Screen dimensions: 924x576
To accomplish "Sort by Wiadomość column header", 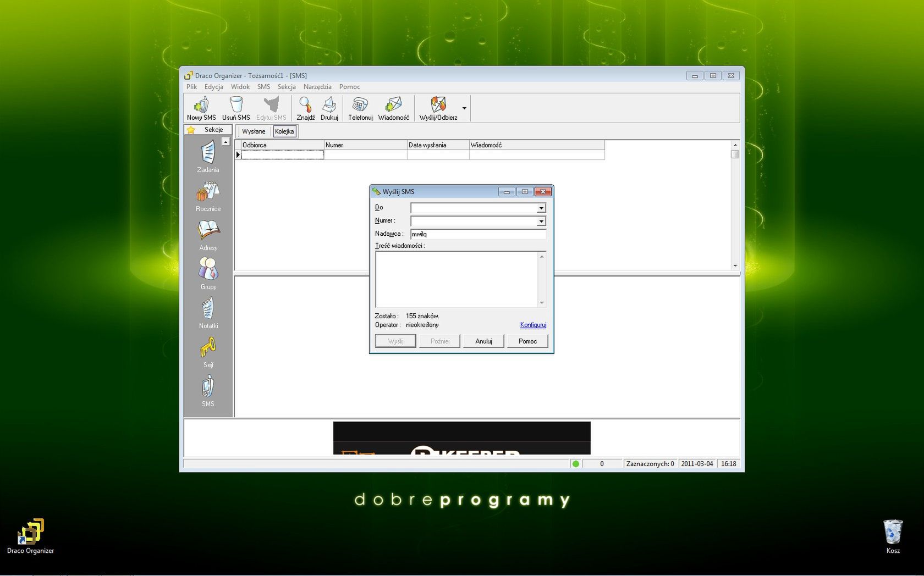I will pyautogui.click(x=537, y=145).
